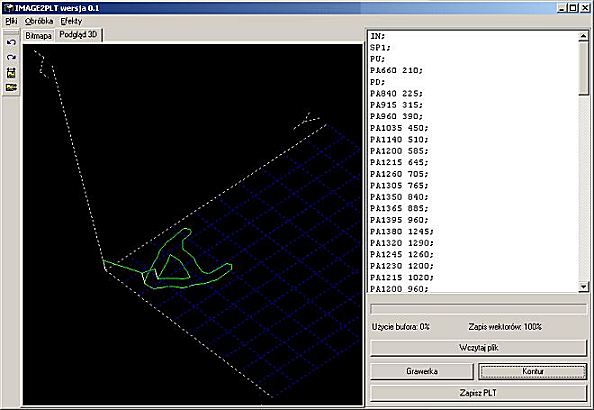Image resolution: width=594 pixels, height=410 pixels.
Task: Click the Grawerka button
Action: point(422,371)
